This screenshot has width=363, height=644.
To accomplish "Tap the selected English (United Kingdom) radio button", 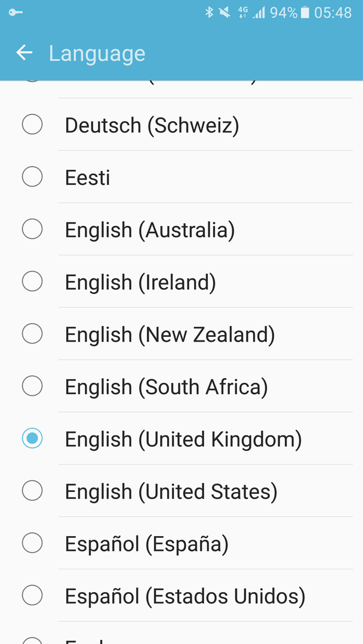I will 32,438.
